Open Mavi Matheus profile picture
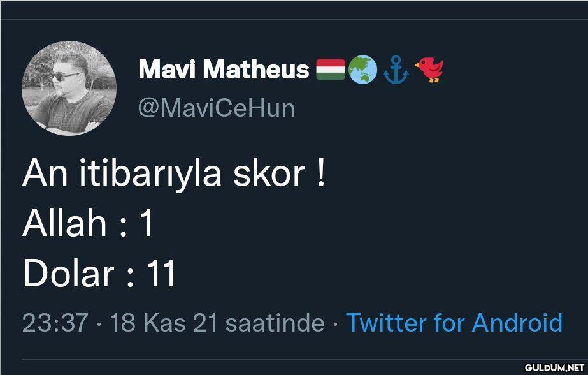The width and height of the screenshot is (588, 375). [x=69, y=89]
